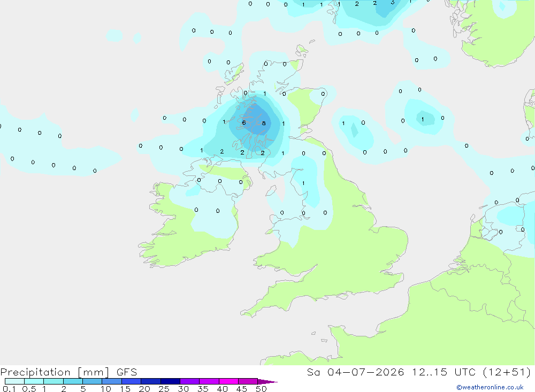Click the 0.5–1 mm legend swatch
The height and width of the screenshot is (392, 535).
point(34,381)
